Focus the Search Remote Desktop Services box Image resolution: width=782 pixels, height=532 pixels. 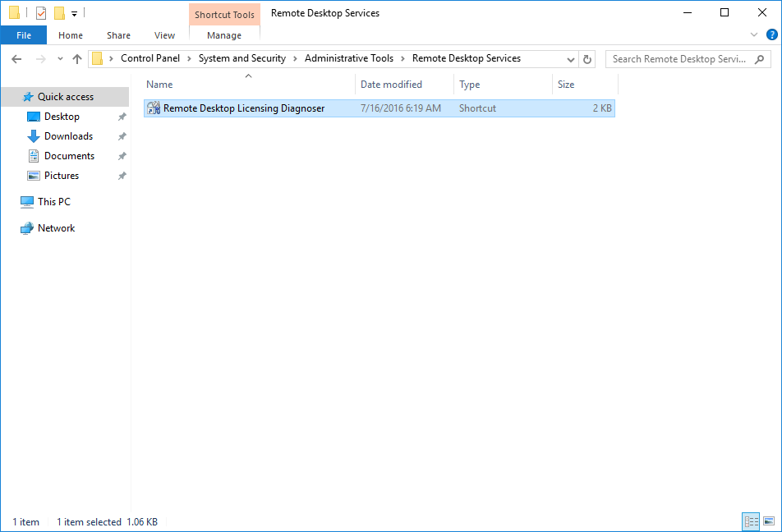point(688,59)
